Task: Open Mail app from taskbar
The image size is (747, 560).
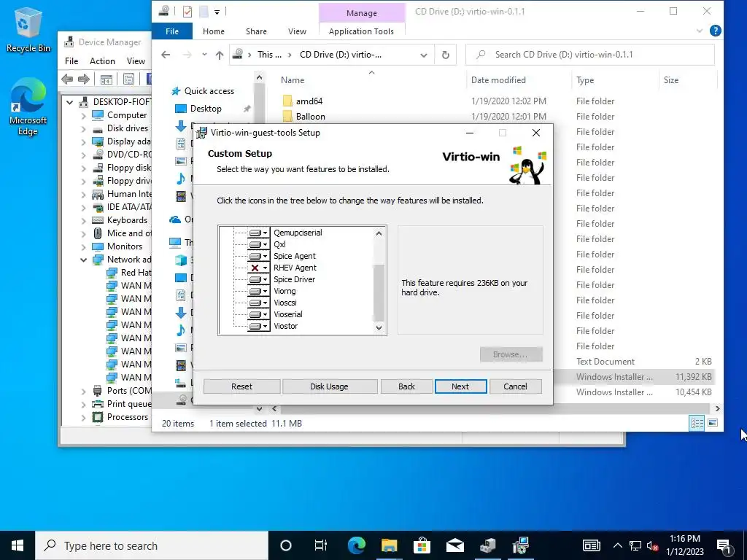Action: [x=454, y=545]
